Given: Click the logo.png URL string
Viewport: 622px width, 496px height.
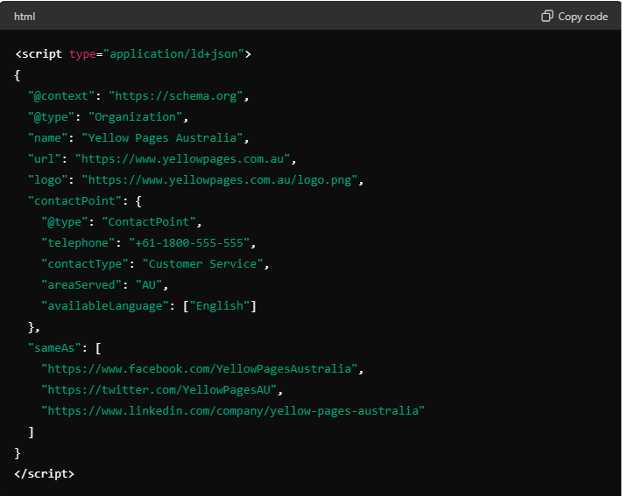Looking at the screenshot, I should (x=221, y=180).
